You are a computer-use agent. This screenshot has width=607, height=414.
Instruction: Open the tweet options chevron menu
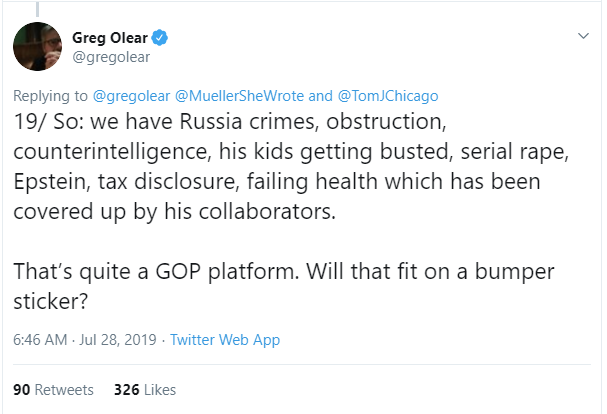click(584, 37)
